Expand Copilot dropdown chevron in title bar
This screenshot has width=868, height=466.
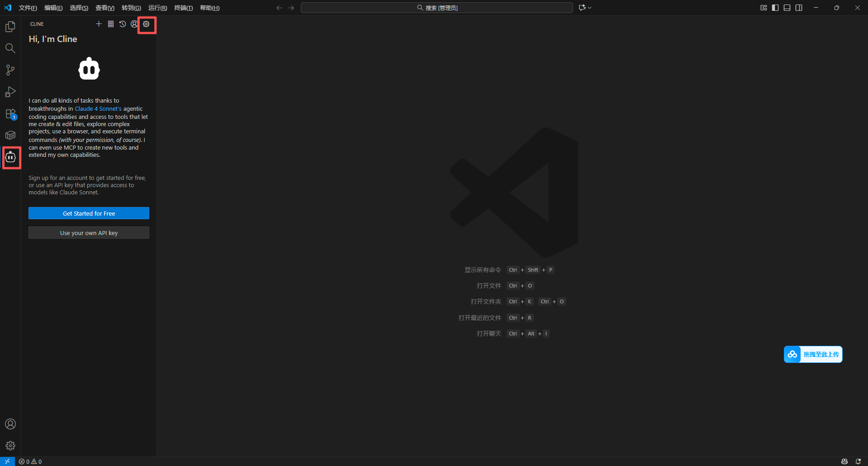(590, 8)
